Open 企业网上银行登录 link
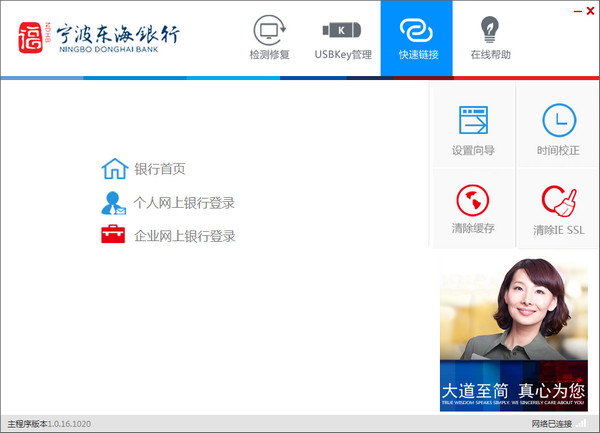This screenshot has width=600, height=433. click(184, 236)
